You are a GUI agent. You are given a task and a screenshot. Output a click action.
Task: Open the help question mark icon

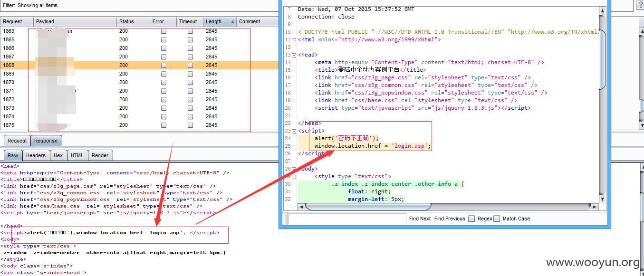tap(640, 5)
